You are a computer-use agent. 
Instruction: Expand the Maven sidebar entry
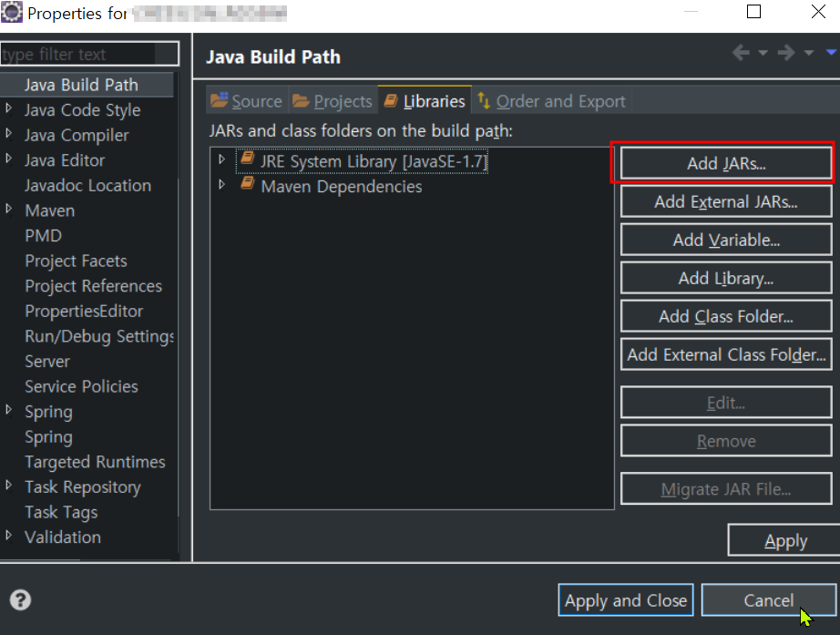(8, 209)
